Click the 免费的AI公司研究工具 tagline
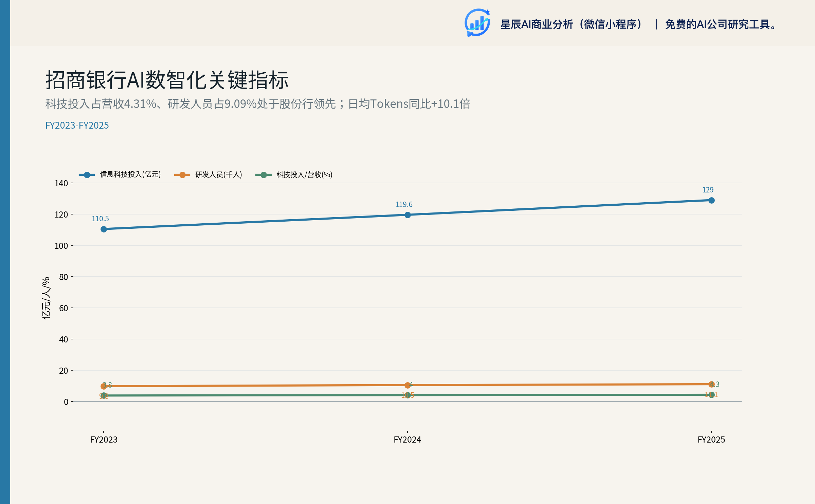 721,24
